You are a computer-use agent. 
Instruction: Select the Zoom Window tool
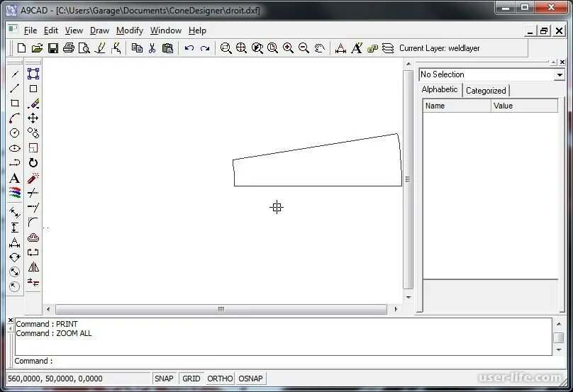tap(226, 48)
